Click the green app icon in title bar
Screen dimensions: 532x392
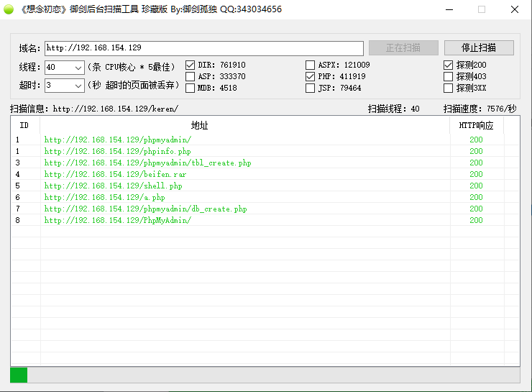(9, 9)
